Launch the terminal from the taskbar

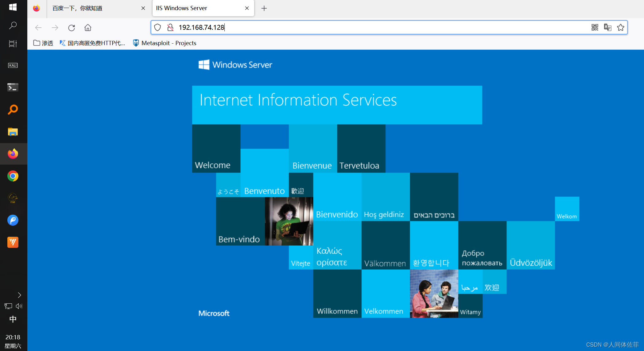[13, 88]
